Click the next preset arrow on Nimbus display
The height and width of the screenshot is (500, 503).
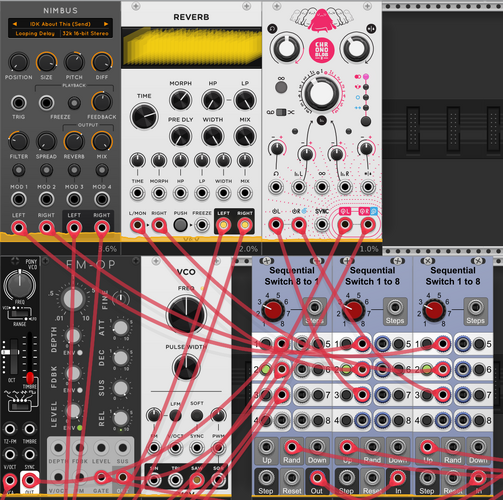click(x=106, y=24)
